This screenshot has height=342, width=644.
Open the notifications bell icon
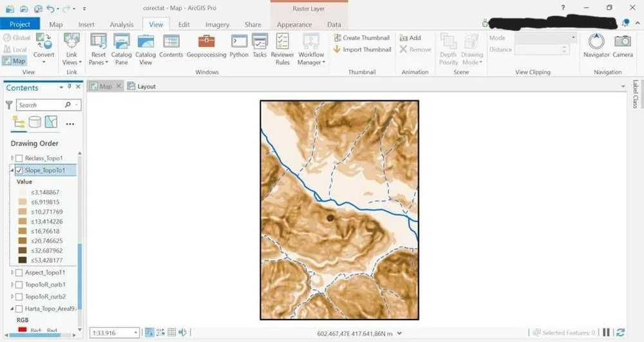click(x=625, y=23)
